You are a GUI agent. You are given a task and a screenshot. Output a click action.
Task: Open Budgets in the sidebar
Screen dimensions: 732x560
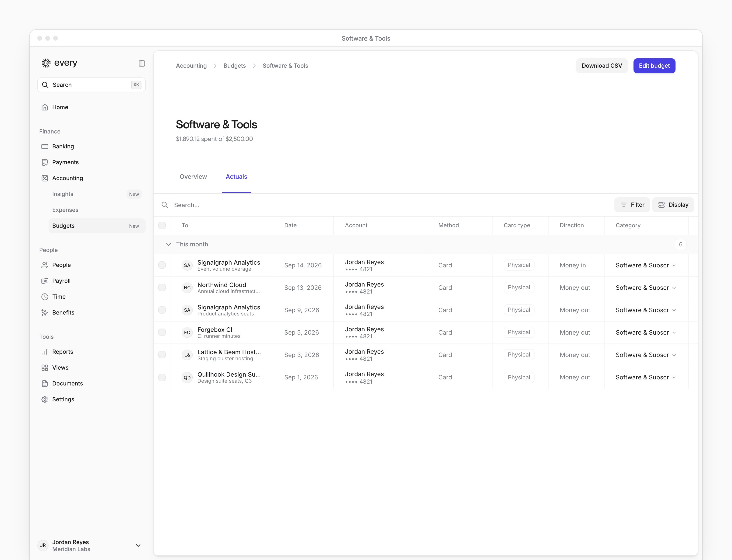pos(97,226)
